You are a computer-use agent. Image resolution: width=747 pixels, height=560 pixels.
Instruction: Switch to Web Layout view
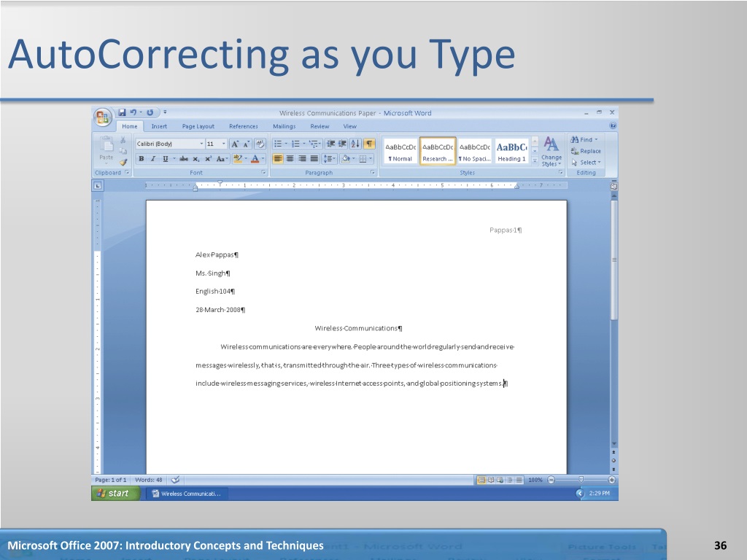point(500,480)
